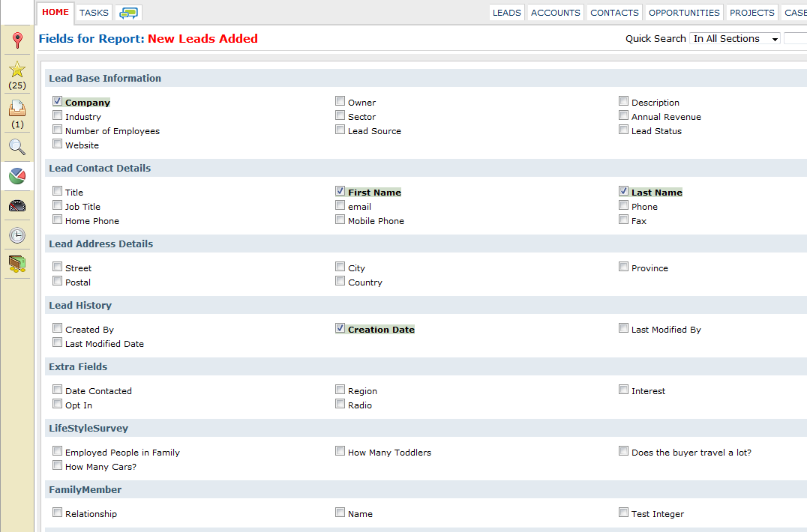The width and height of the screenshot is (807, 532).
Task: Uncheck the Company field checkbox
Action: tap(57, 101)
